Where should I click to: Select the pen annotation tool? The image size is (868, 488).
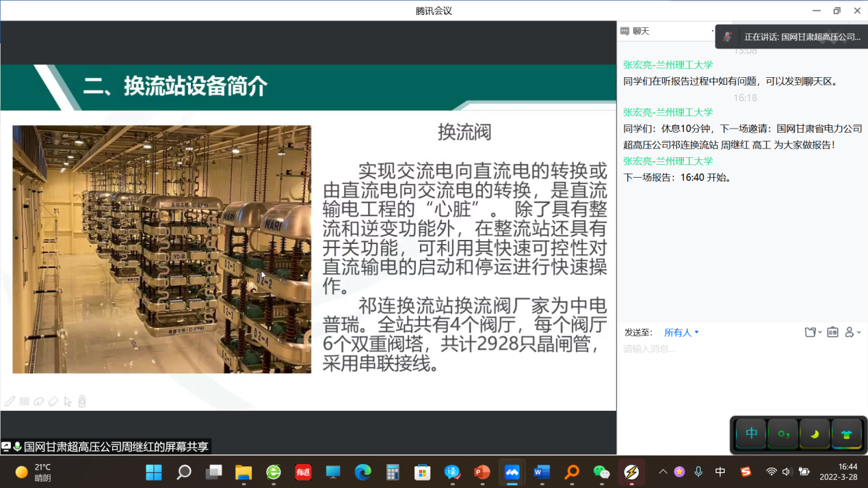[10, 402]
